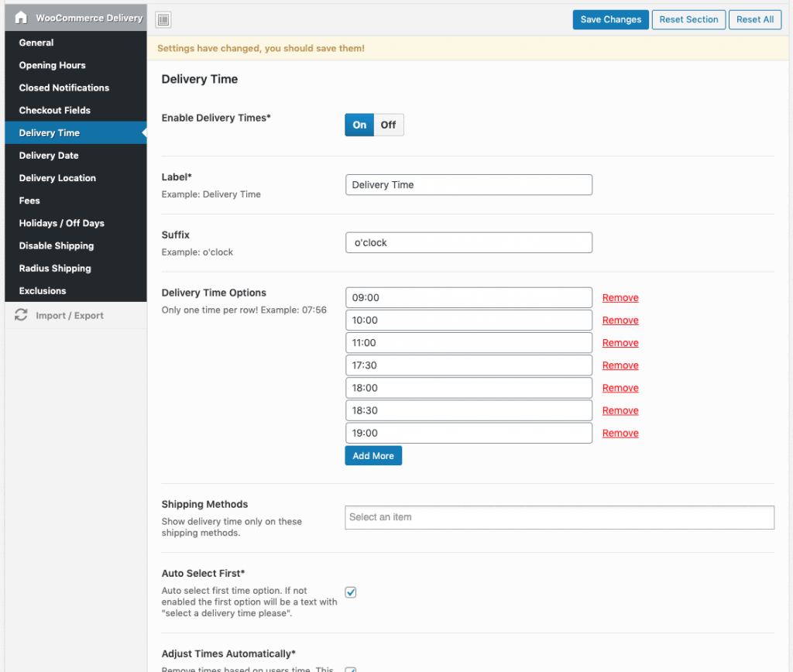Click the Import / Export refresh icon

pyautogui.click(x=21, y=316)
